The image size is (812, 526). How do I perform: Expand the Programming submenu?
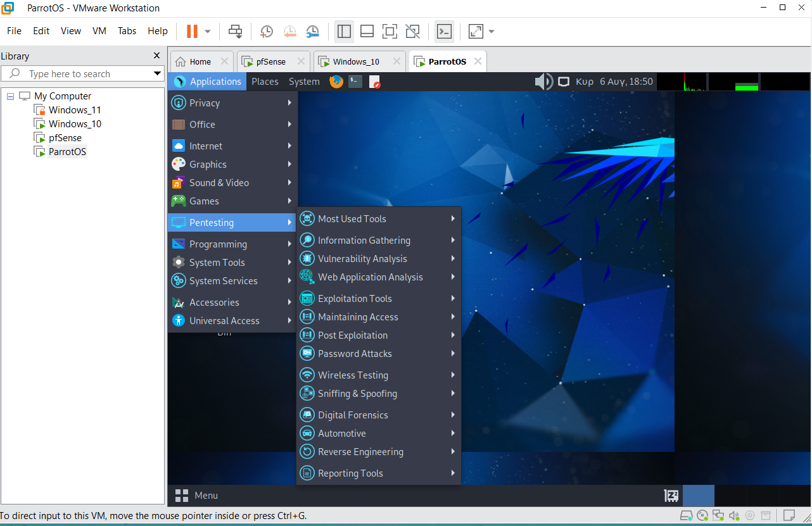click(x=232, y=244)
